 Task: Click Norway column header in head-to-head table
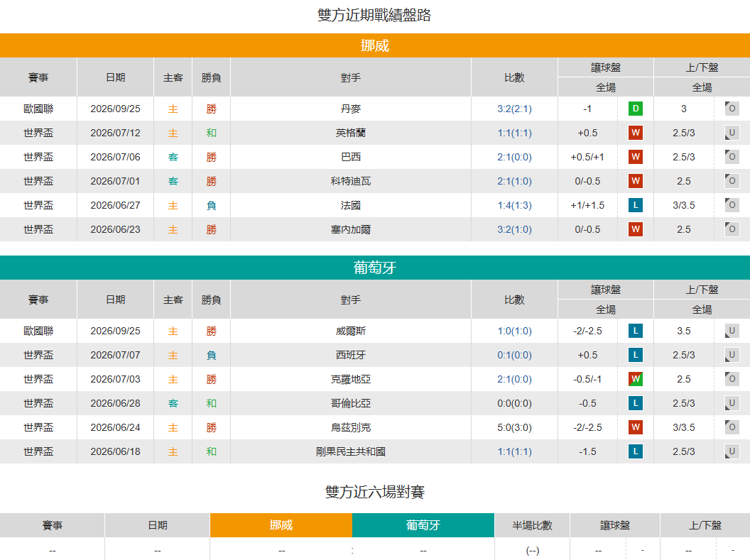click(x=281, y=525)
